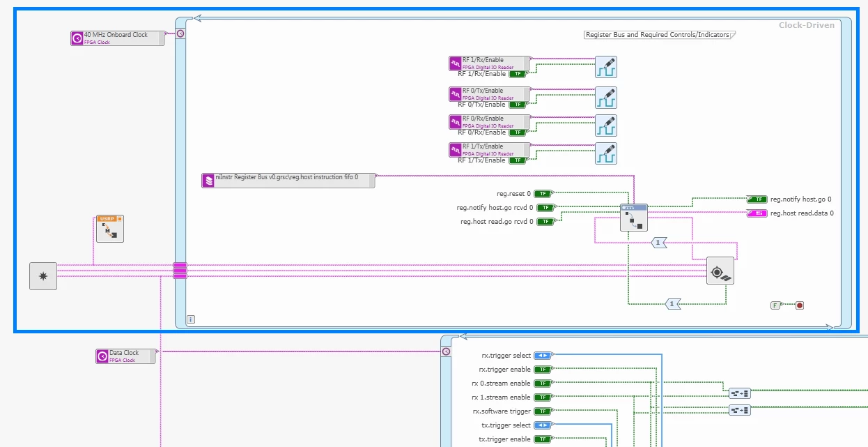Select the False constant near the stop terminal
This screenshot has width=868, height=447.
coord(775,305)
